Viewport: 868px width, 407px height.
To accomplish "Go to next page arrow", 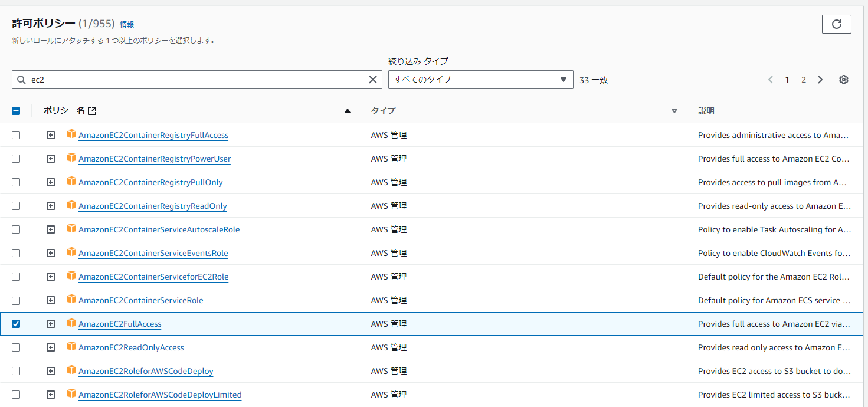I will pyautogui.click(x=820, y=80).
